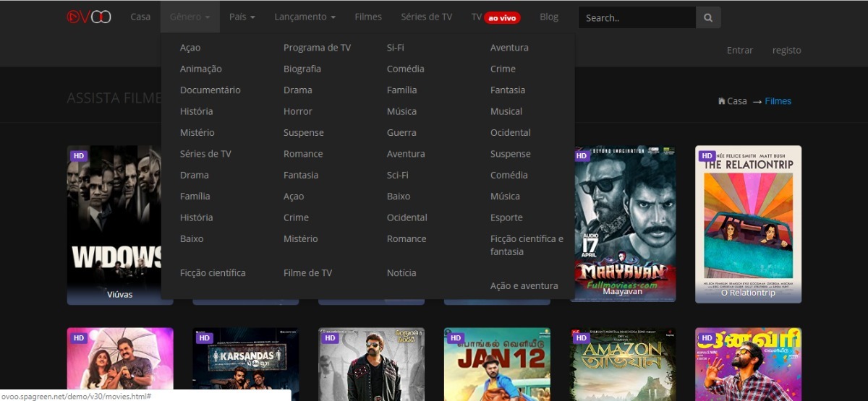Click Casa in the breadcrumb
The height and width of the screenshot is (401, 868).
737,101
